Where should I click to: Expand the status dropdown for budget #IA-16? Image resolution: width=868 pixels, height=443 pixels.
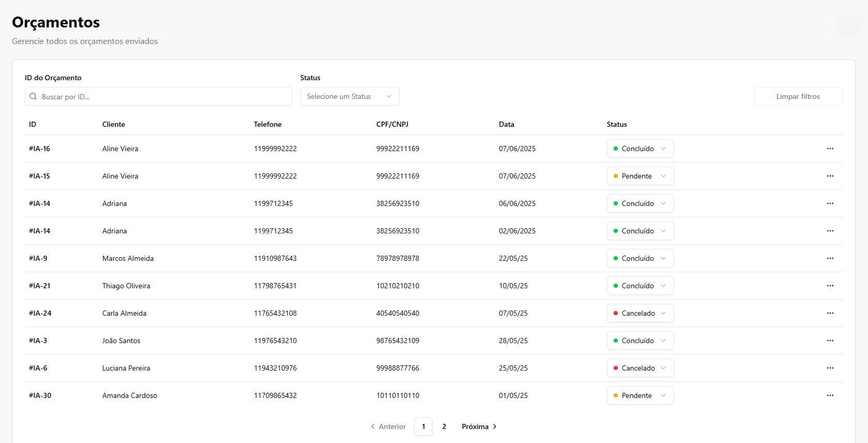pyautogui.click(x=640, y=149)
